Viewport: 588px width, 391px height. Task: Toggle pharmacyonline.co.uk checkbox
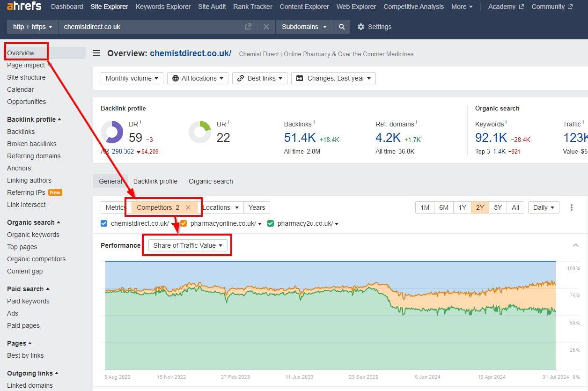point(184,223)
